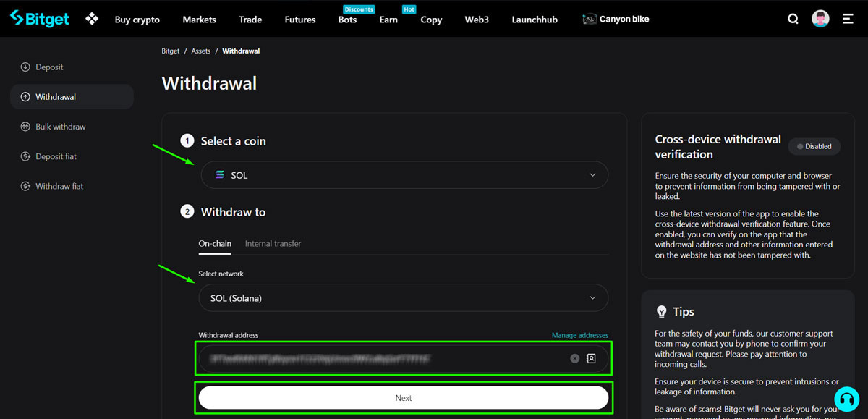
Task: Click the Assets breadcrumb link
Action: tap(201, 51)
